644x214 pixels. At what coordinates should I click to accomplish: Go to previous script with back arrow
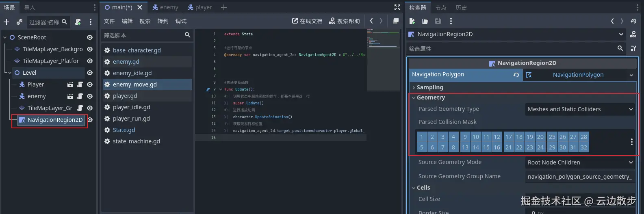371,21
